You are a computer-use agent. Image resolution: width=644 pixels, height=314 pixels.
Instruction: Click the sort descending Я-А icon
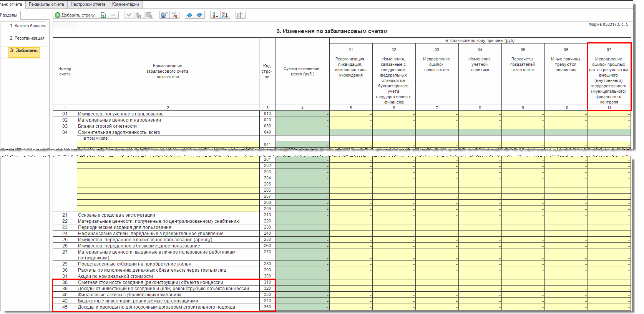(225, 15)
